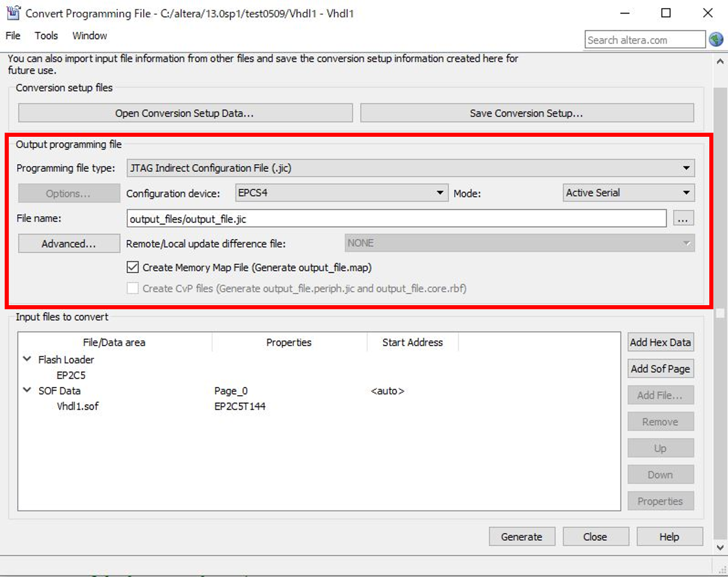The width and height of the screenshot is (728, 577).
Task: Open the Tools menu
Action: click(46, 36)
